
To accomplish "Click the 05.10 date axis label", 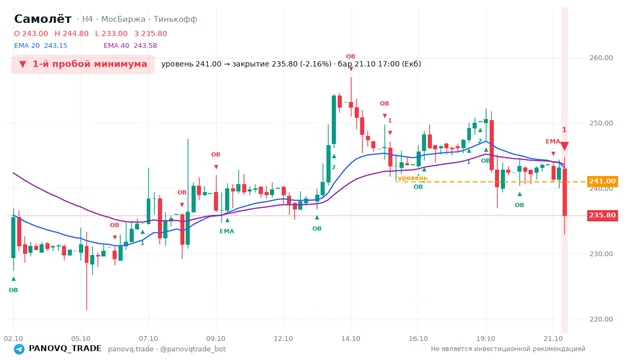I will pyautogui.click(x=81, y=339).
